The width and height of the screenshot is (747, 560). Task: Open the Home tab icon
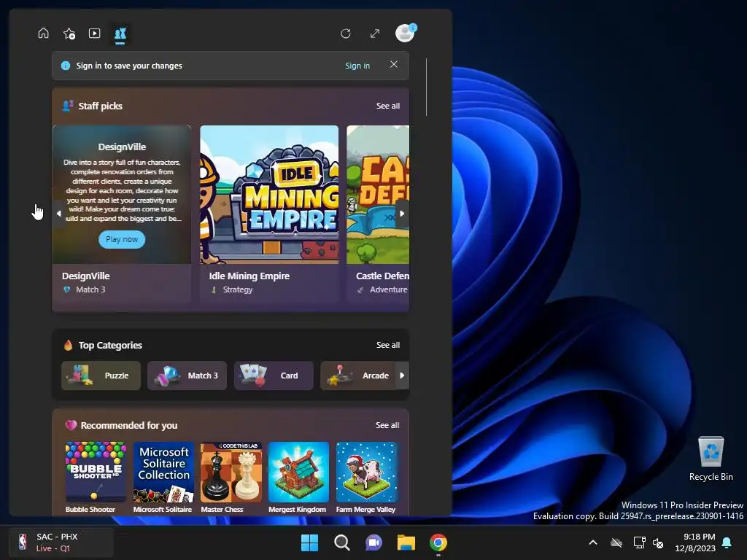[43, 34]
